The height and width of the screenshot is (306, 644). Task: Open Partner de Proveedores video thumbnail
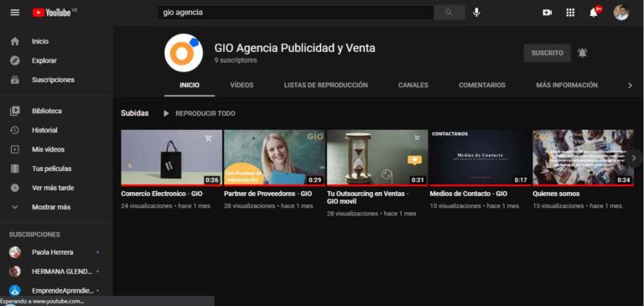point(274,158)
